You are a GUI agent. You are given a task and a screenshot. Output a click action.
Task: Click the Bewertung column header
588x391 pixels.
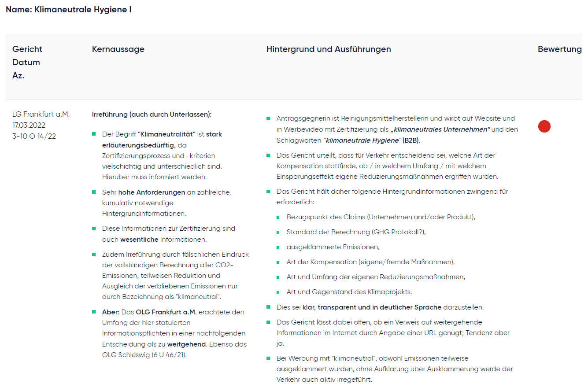(559, 49)
